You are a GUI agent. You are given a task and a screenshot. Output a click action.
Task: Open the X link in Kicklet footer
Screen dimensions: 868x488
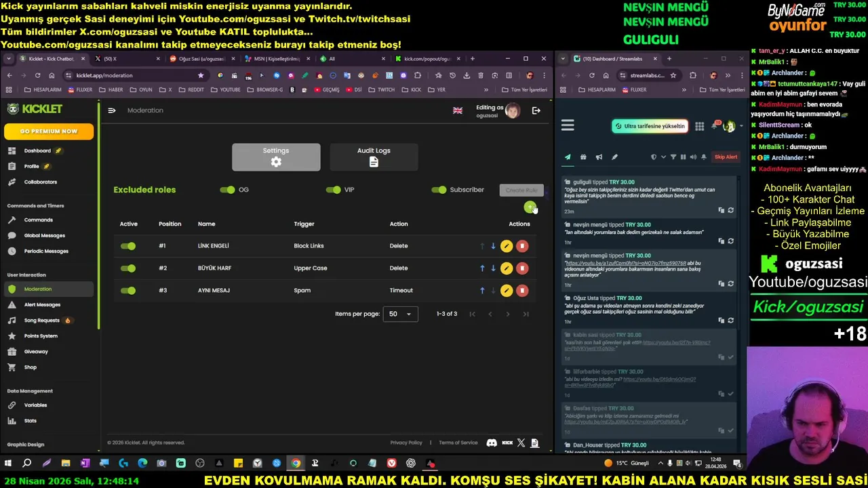(x=521, y=443)
